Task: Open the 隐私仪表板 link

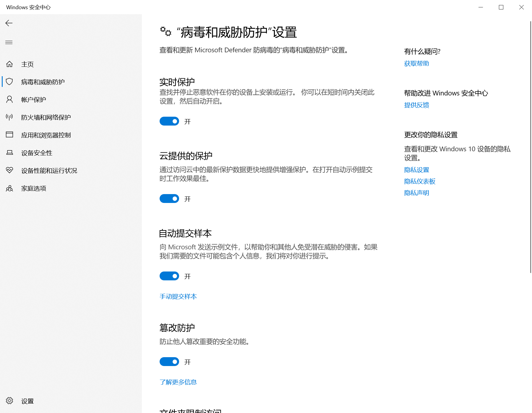Action: tap(420, 181)
